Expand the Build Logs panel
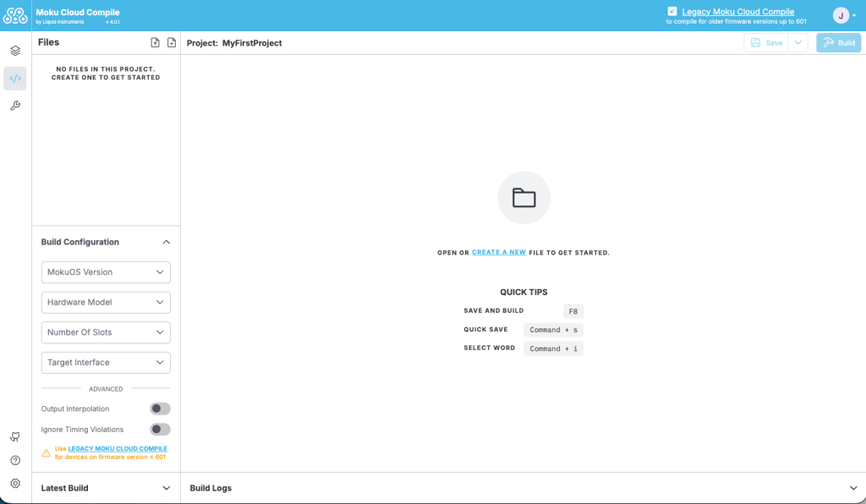Viewport: 866px width, 504px height. pos(852,488)
